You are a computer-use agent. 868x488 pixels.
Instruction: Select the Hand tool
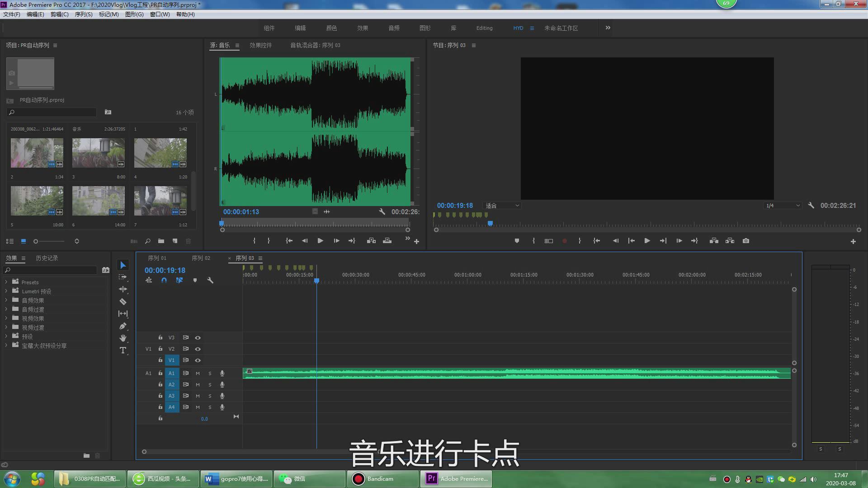(123, 338)
